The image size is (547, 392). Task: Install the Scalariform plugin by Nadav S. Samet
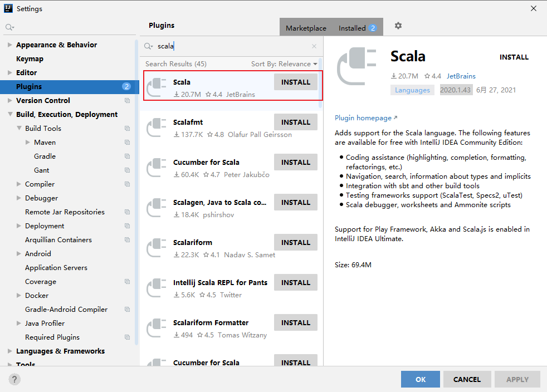[295, 242]
